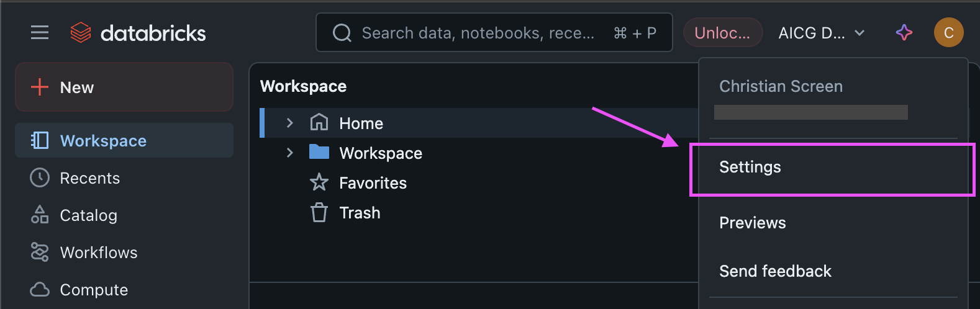
Task: Go to Workflows in sidebar
Action: [x=98, y=253]
